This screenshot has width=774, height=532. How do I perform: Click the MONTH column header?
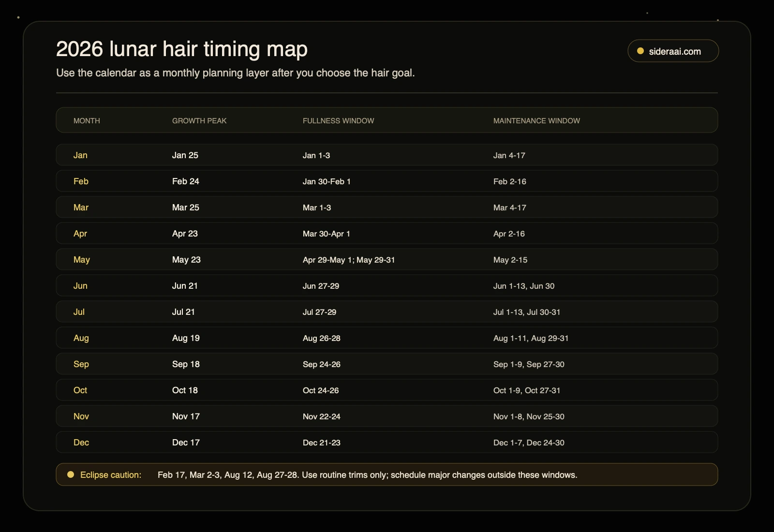coord(87,120)
